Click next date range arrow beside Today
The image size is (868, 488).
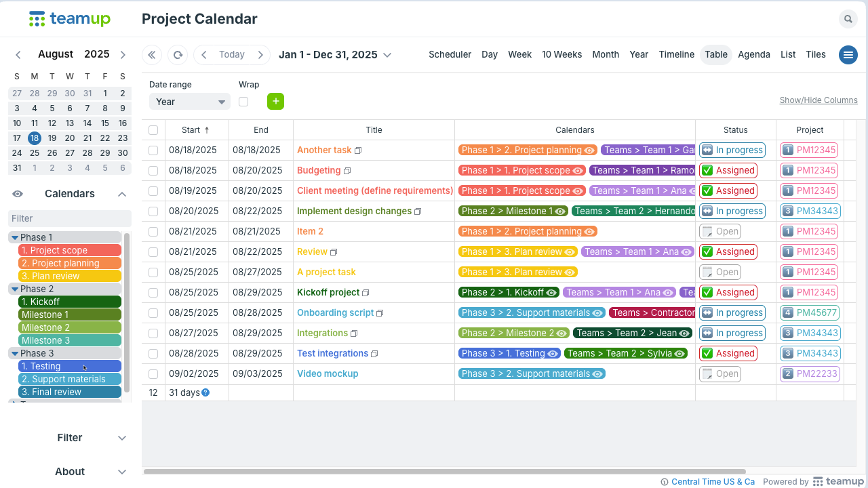click(260, 55)
